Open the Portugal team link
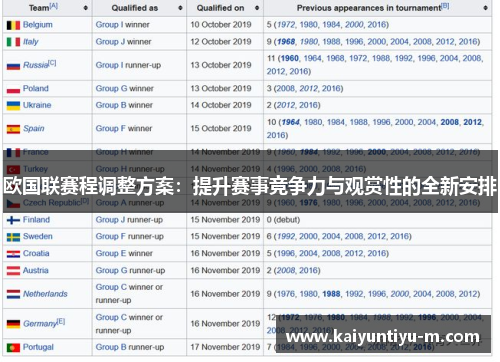This screenshot has width=500, height=362. click(38, 347)
